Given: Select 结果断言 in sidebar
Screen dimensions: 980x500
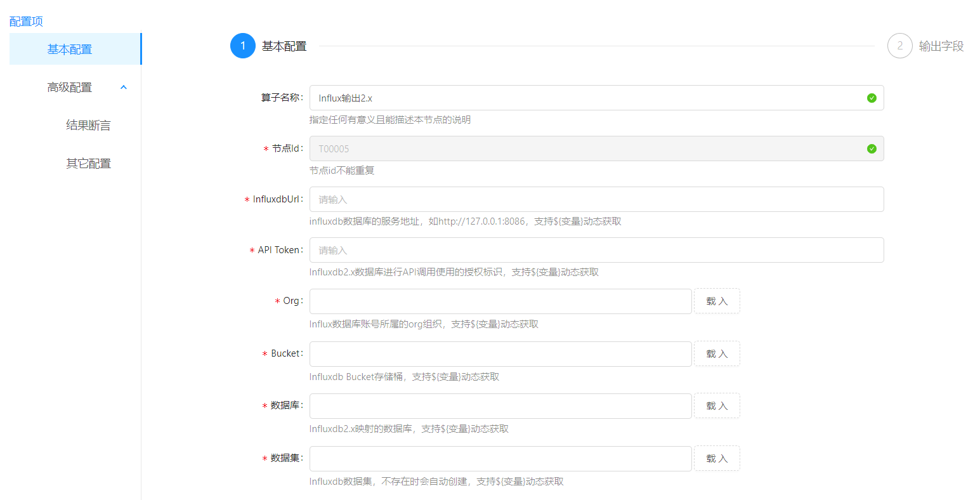Looking at the screenshot, I should [88, 126].
